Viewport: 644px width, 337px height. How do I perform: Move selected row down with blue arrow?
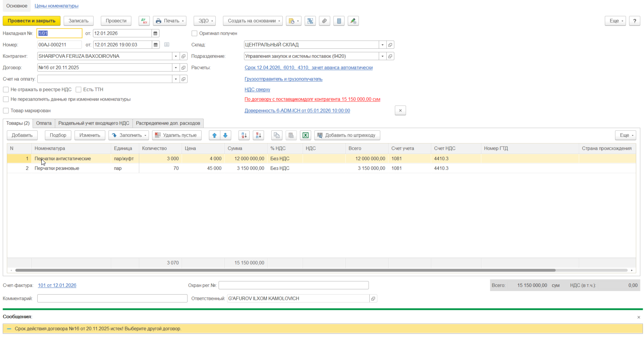point(226,135)
